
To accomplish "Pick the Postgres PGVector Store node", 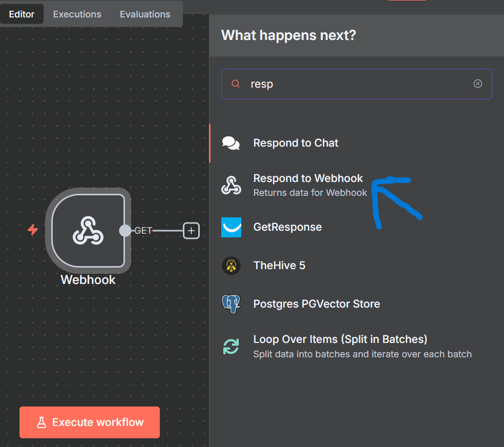I will click(356, 304).
